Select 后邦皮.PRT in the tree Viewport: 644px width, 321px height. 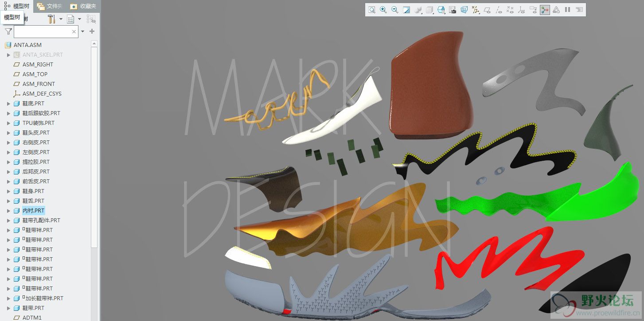pyautogui.click(x=36, y=172)
